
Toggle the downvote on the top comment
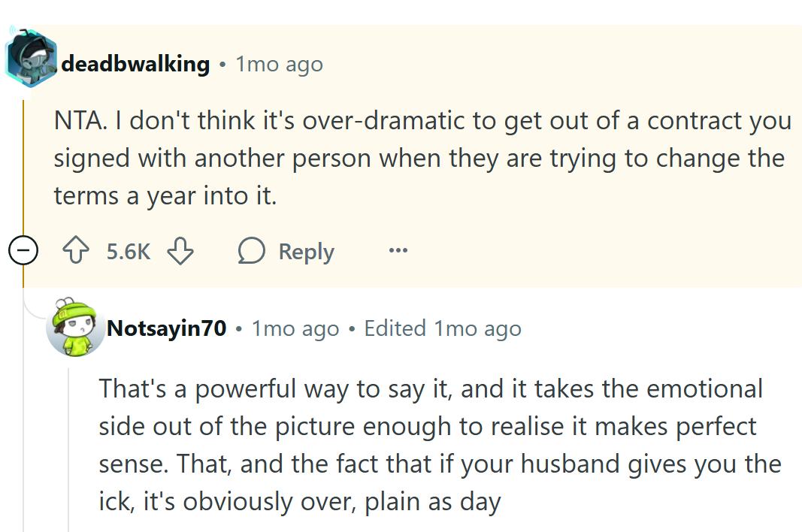tap(180, 251)
